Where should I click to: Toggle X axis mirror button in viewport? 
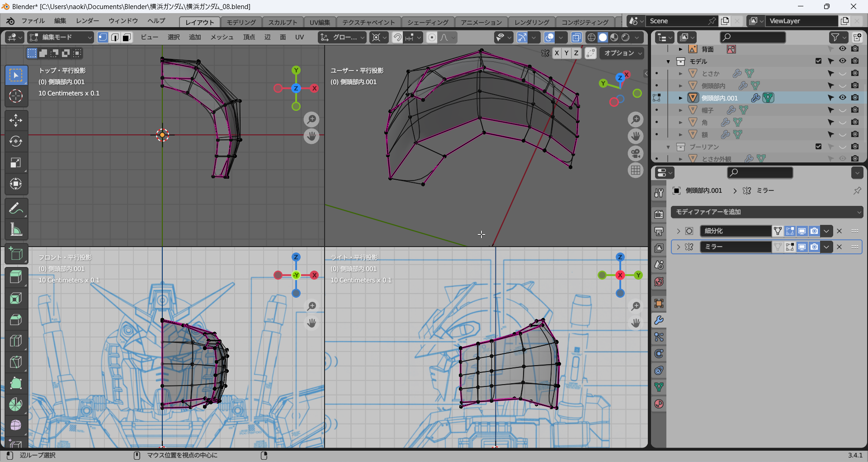pyautogui.click(x=557, y=53)
